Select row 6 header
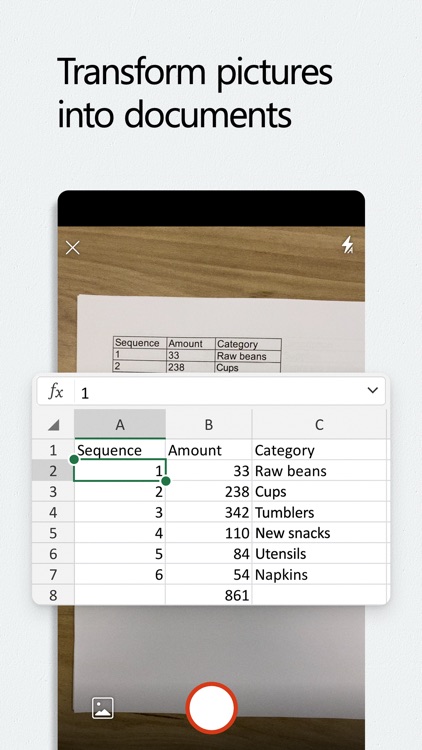 click(x=53, y=553)
